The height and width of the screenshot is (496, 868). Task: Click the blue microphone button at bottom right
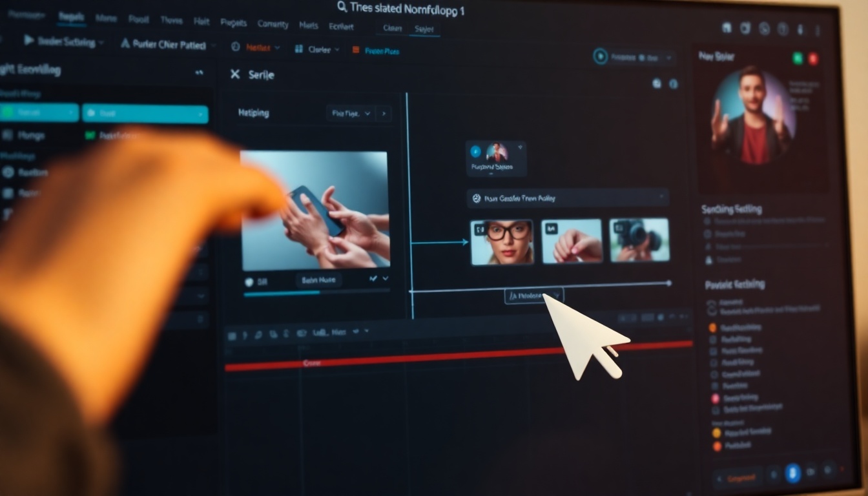click(792, 473)
